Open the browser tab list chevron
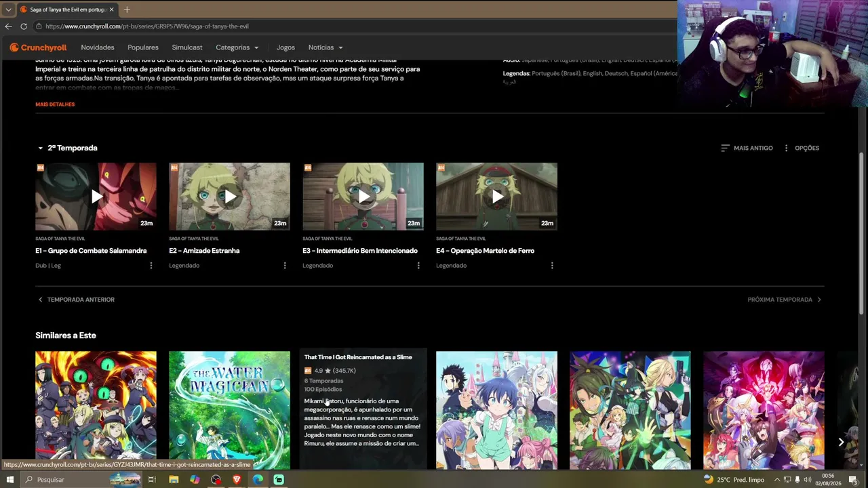The image size is (868, 488). point(8,9)
